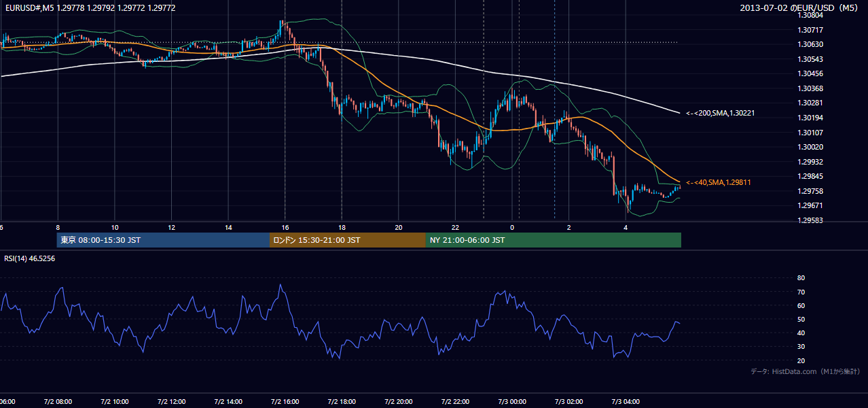Click the 7/3 04:00 bottom time label
The image size is (868, 408).
pos(625,401)
